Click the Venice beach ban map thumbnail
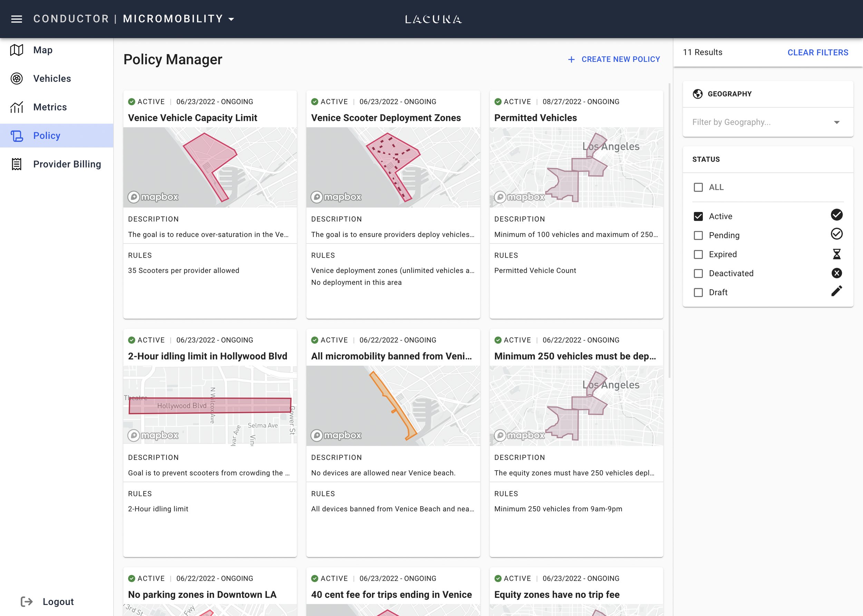 tap(393, 405)
